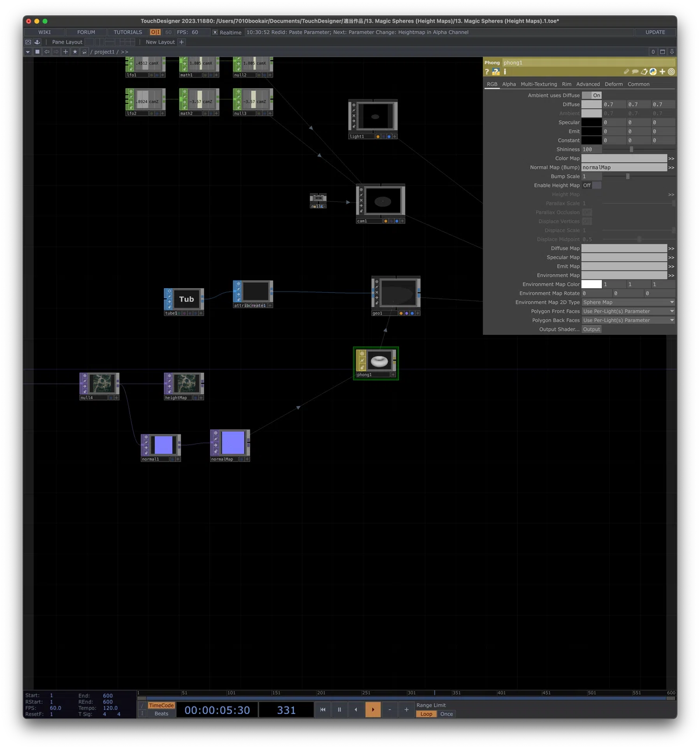
Task: Switch to the Advanced tab
Action: [x=588, y=84]
